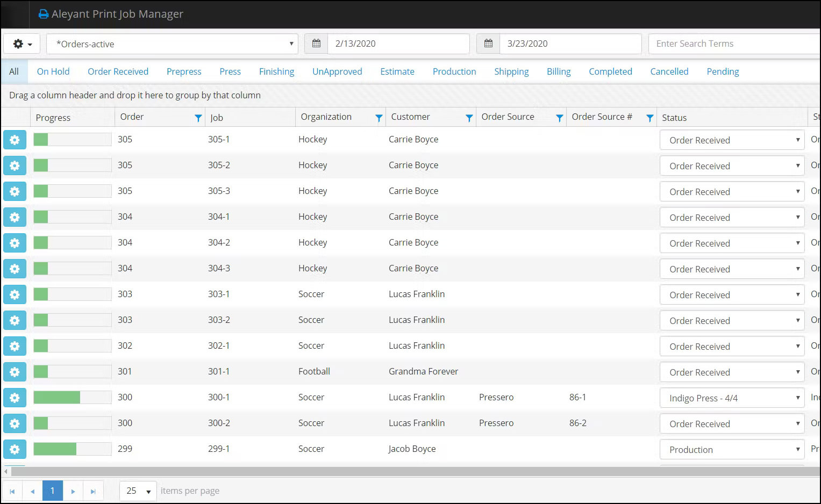Image resolution: width=821 pixels, height=504 pixels.
Task: Click the gear icon on the 299-1 Production row
Action: (15, 449)
